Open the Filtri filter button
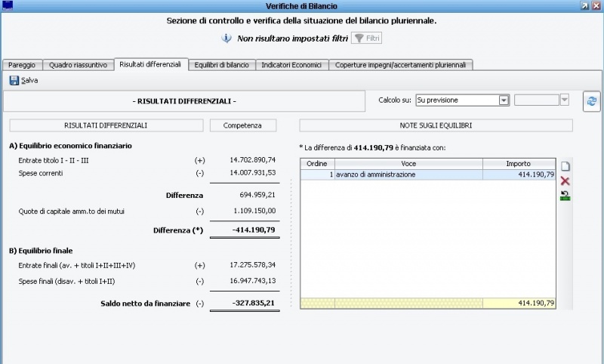 click(366, 38)
